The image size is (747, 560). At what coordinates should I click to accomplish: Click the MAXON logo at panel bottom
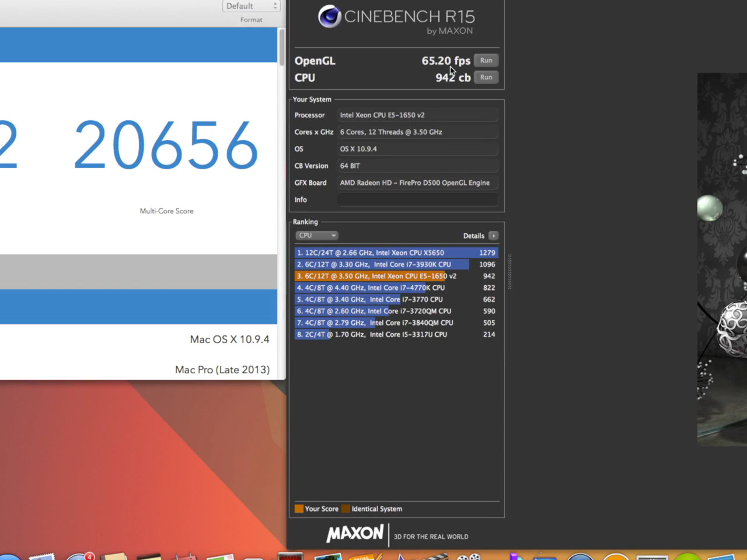point(355,533)
